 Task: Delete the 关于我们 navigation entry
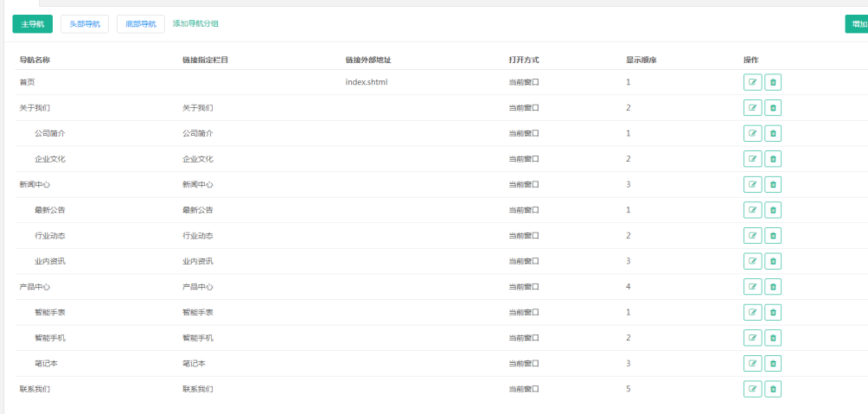(x=773, y=108)
